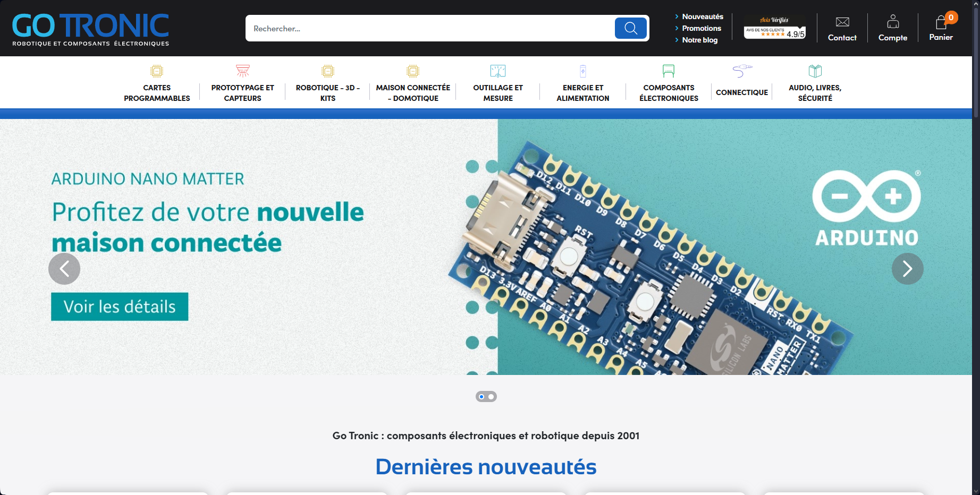
Task: Click the Cartes Programmables chip icon
Action: [x=157, y=71]
